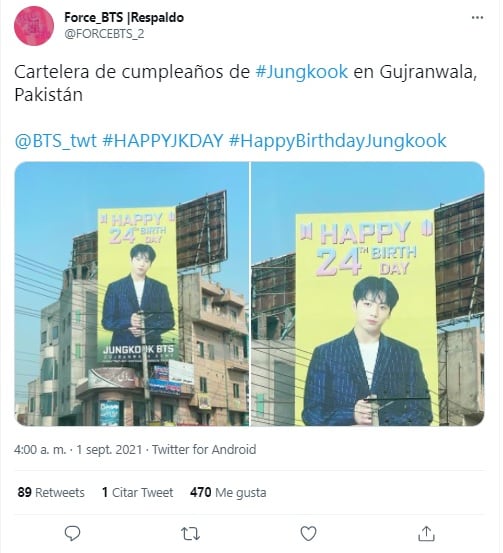Click the share upload icon
This screenshot has height=553, width=503.
[x=426, y=533]
